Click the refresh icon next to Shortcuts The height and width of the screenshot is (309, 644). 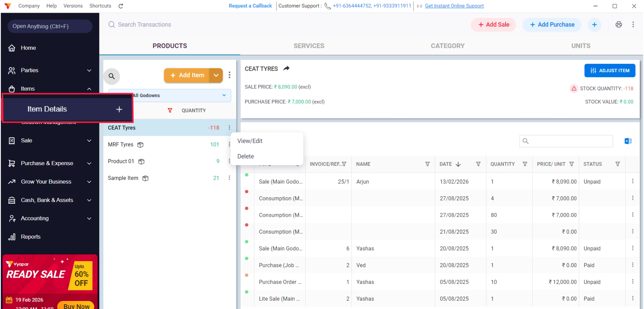point(121,6)
